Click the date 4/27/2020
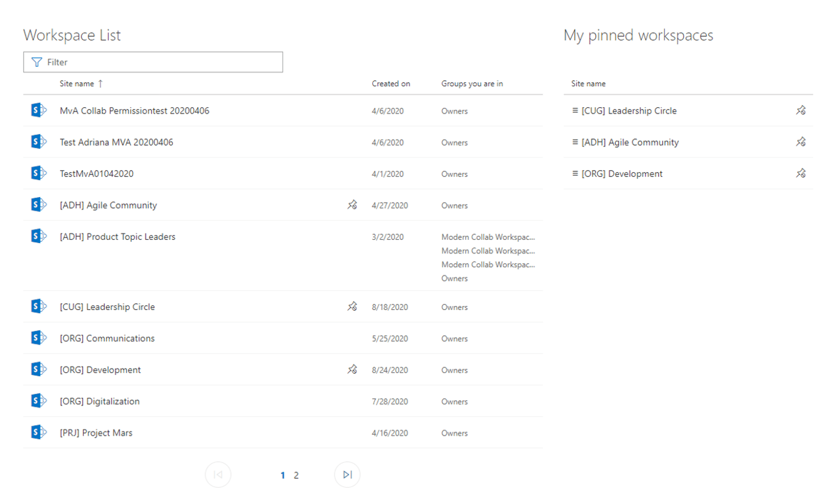Image resolution: width=834 pixels, height=504 pixels. click(390, 206)
